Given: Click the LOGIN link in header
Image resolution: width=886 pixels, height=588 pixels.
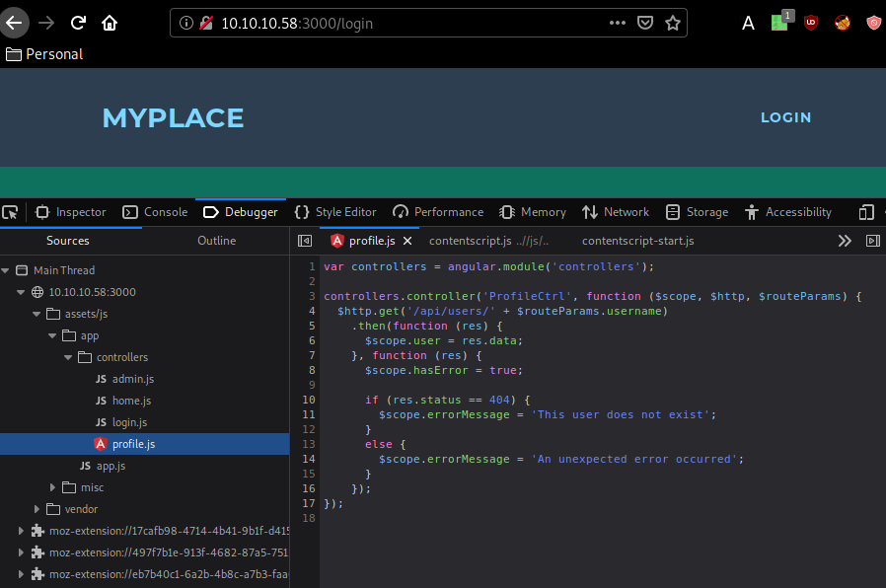Looking at the screenshot, I should 785,117.
